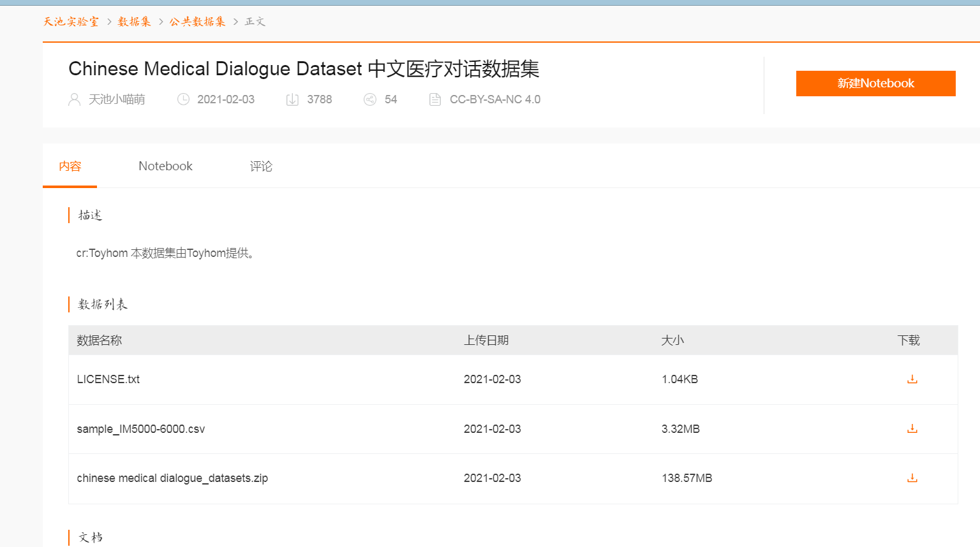Download sample_IM5000-6000.csv file
980x547 pixels.
tap(912, 429)
